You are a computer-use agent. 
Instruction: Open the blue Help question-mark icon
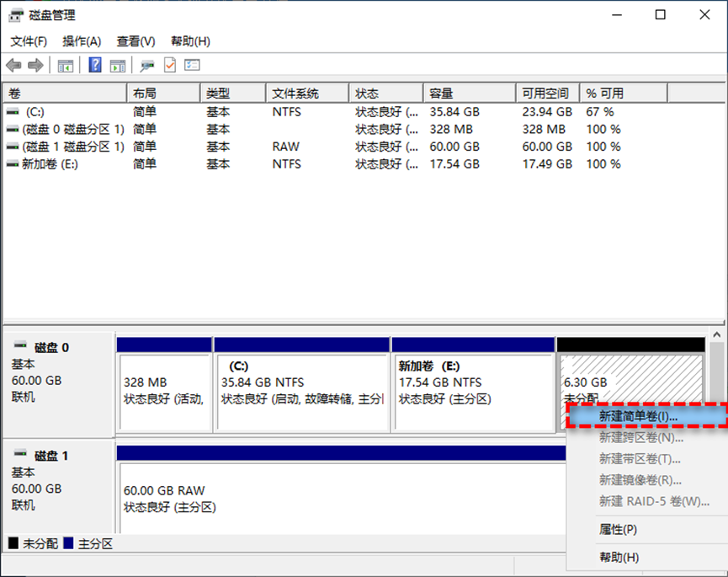pos(95,65)
